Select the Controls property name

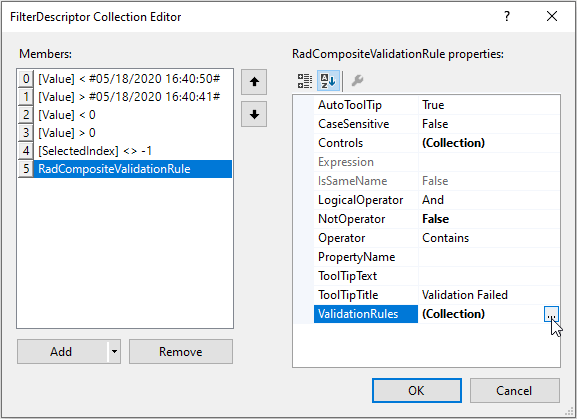pos(340,143)
